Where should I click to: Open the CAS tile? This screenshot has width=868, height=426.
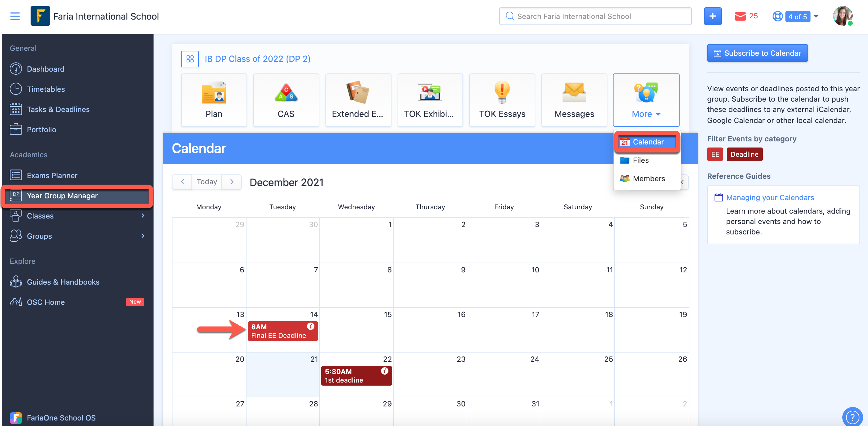tap(286, 100)
